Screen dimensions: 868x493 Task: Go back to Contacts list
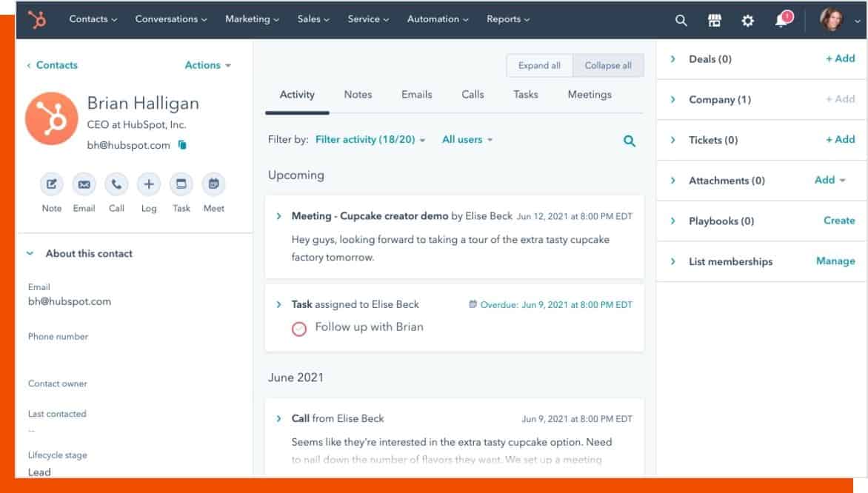pyautogui.click(x=52, y=65)
